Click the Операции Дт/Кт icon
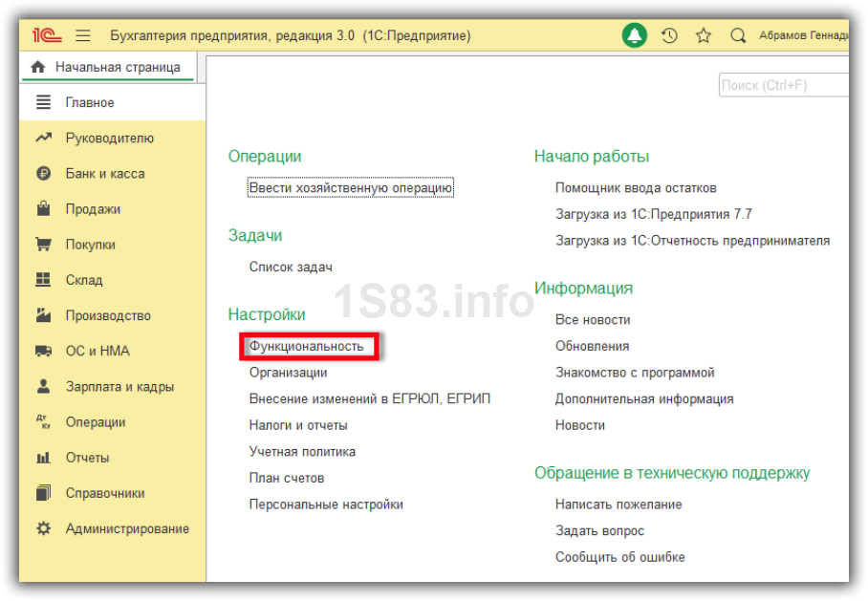Image resolution: width=868 pixels, height=601 pixels. pos(43,421)
